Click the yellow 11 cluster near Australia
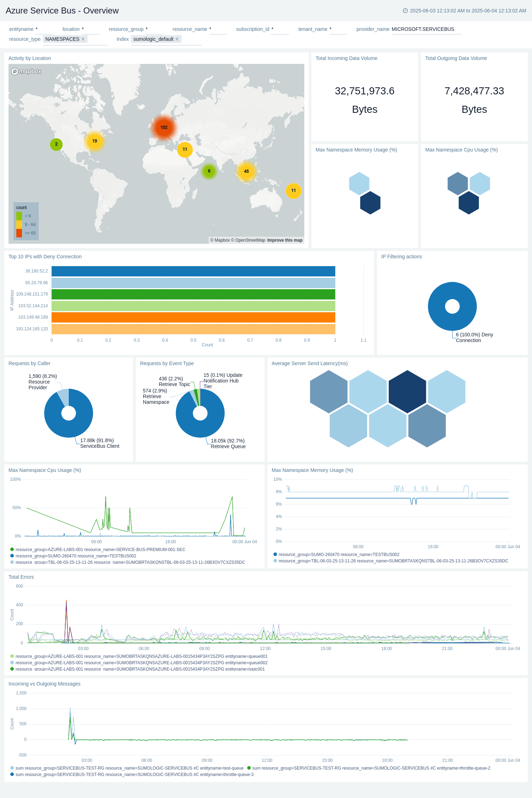 293,191
